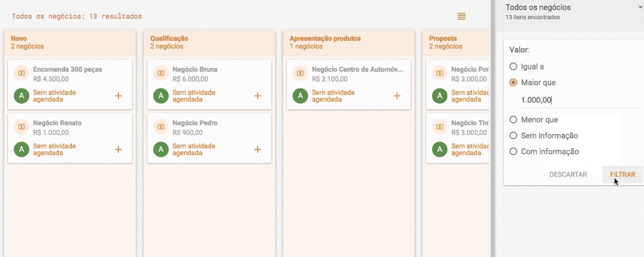Click the deal icon on Encomenda 300 peças
This screenshot has width=644, height=257.
tap(22, 73)
